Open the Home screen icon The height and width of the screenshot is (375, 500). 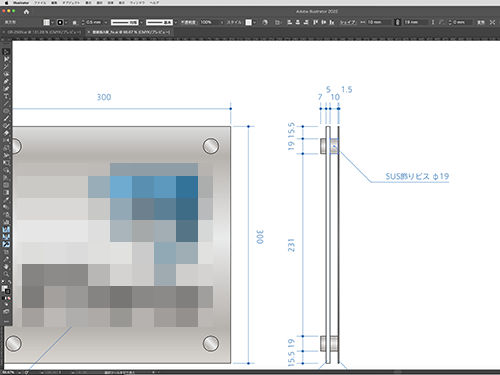(x=26, y=12)
